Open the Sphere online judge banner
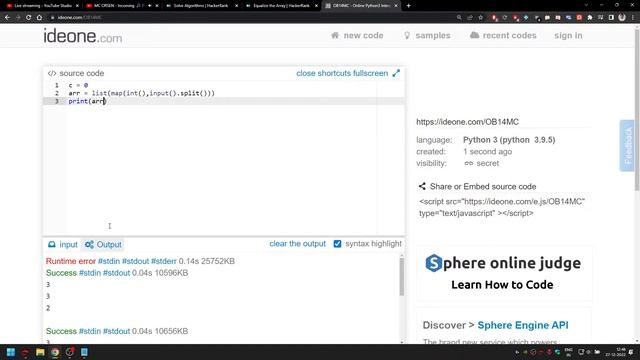Screen dimensions: 640x360 (x=504, y=273)
